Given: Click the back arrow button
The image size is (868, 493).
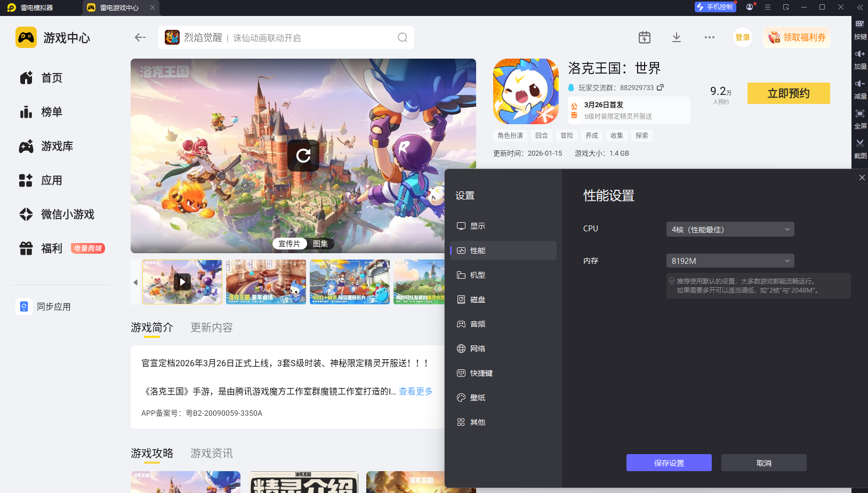Looking at the screenshot, I should (x=140, y=37).
